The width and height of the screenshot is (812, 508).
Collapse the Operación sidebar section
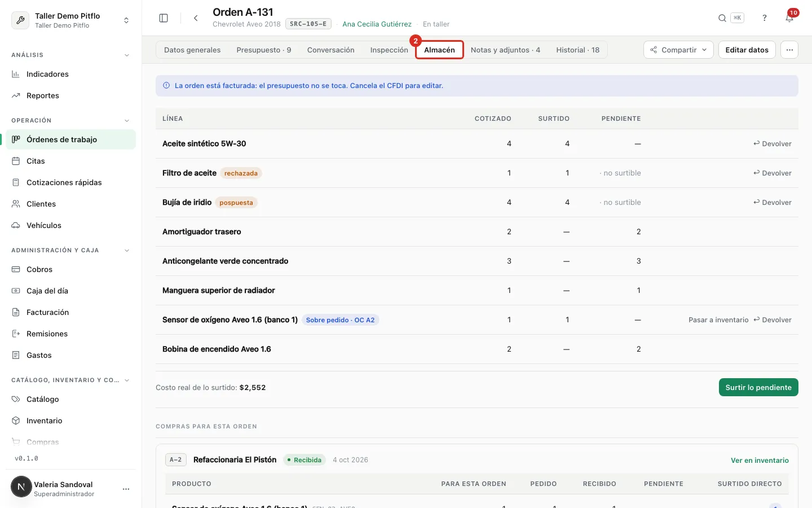pos(127,121)
